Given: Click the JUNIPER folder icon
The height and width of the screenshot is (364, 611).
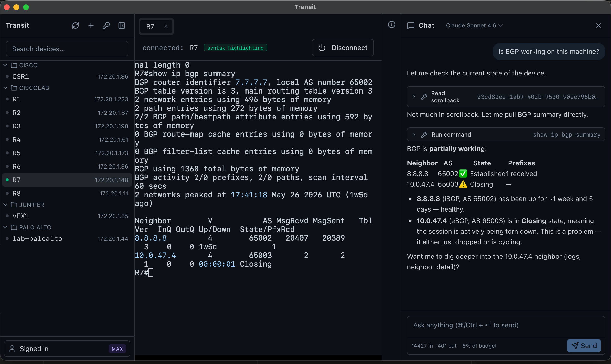Looking at the screenshot, I should click(x=14, y=205).
